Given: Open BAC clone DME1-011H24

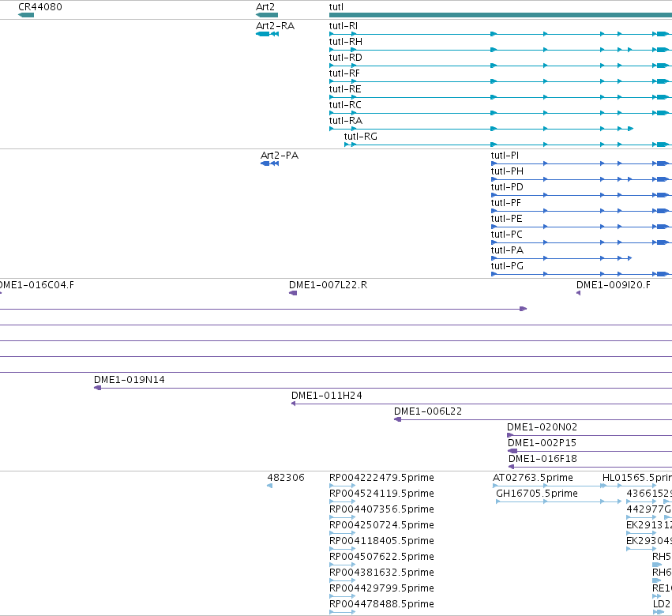Looking at the screenshot, I should pyautogui.click(x=327, y=396).
